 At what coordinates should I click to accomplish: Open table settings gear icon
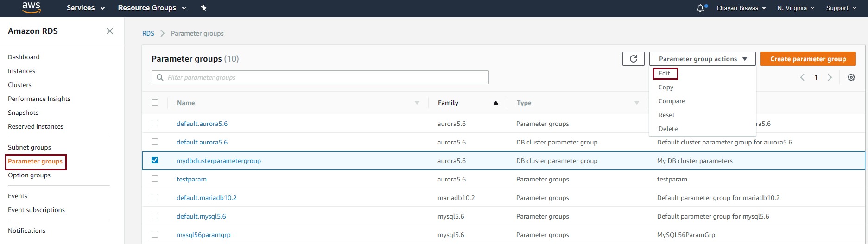pyautogui.click(x=851, y=77)
